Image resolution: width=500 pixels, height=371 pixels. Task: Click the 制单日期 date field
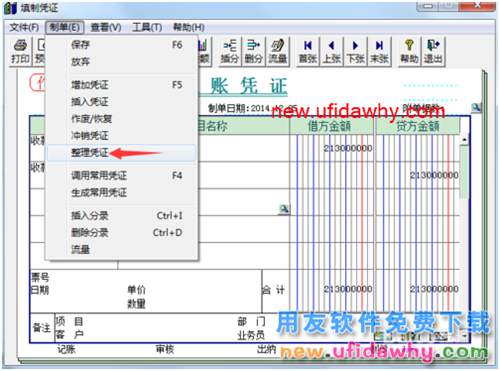[252, 108]
